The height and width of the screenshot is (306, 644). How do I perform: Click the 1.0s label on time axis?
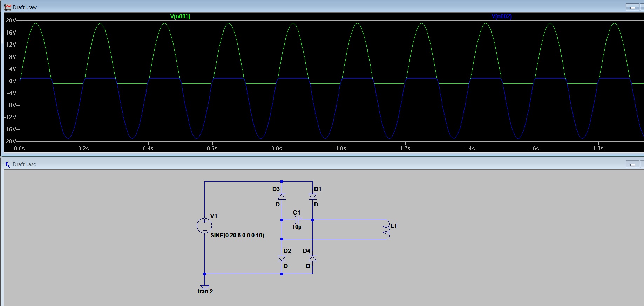[x=341, y=149]
